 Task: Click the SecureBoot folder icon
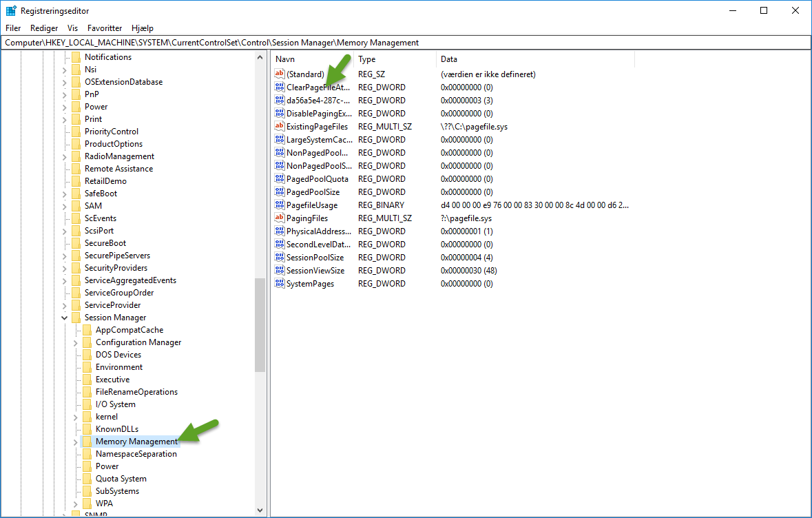click(76, 243)
